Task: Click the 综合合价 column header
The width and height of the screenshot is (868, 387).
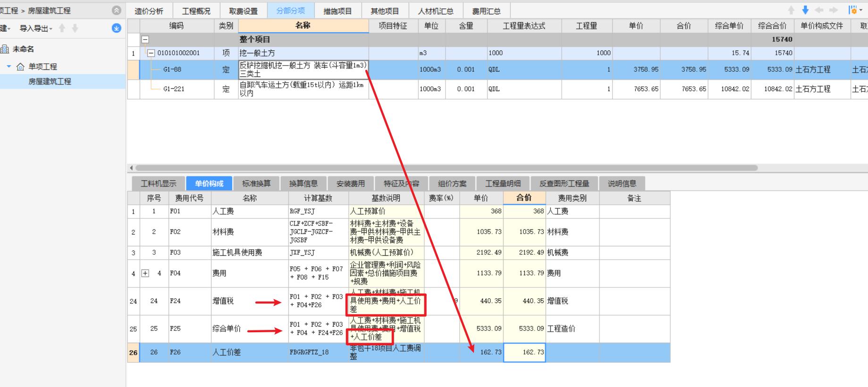Action: (772, 26)
